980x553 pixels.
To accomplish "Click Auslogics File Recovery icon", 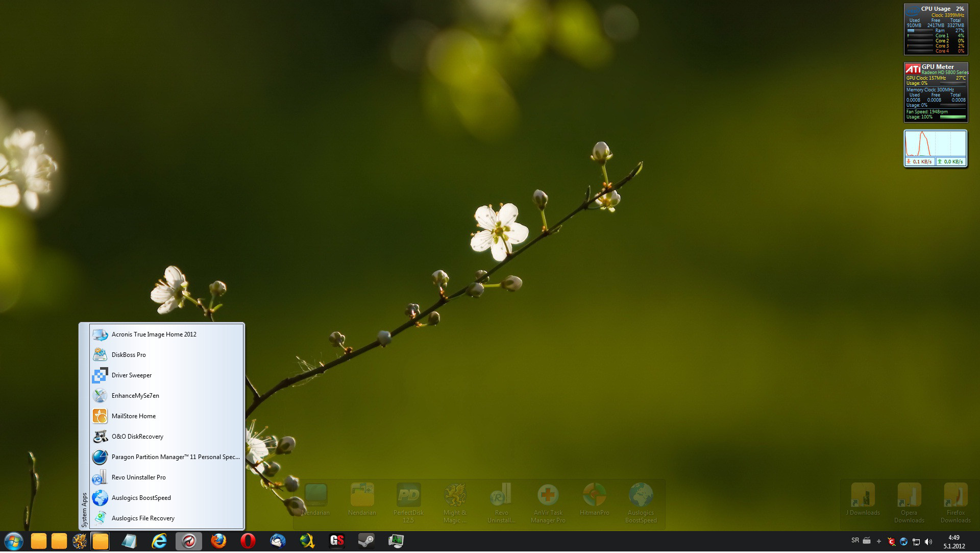I will coord(100,519).
